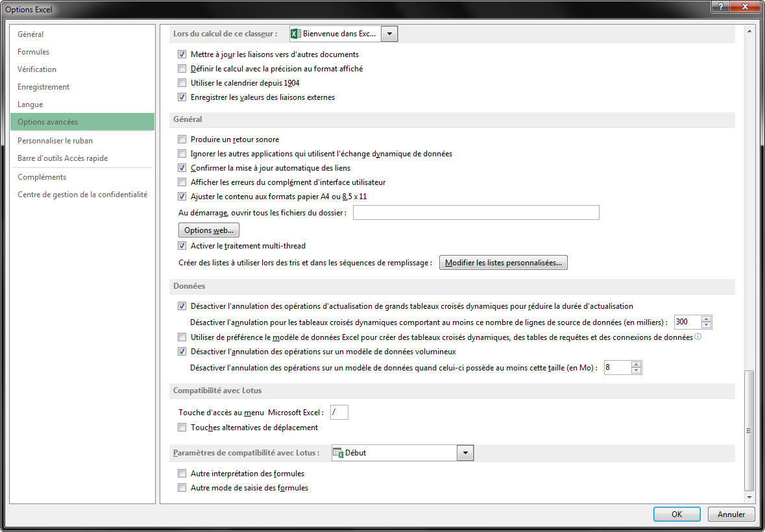Select the Formules category
The height and width of the screenshot is (532, 765).
click(82, 52)
